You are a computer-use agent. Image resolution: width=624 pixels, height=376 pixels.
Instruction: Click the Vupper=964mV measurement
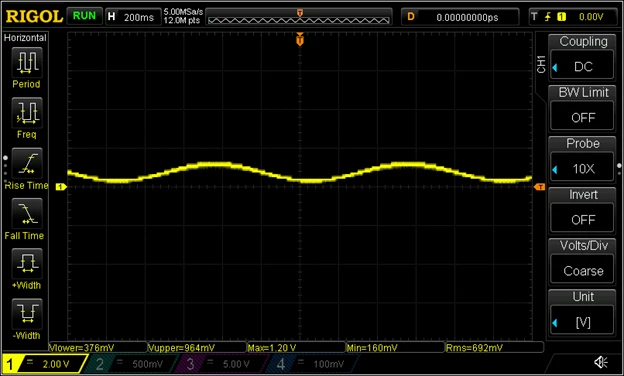click(181, 348)
